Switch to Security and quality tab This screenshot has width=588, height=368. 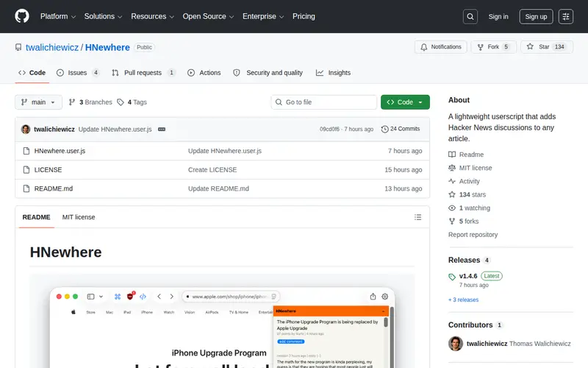point(268,73)
